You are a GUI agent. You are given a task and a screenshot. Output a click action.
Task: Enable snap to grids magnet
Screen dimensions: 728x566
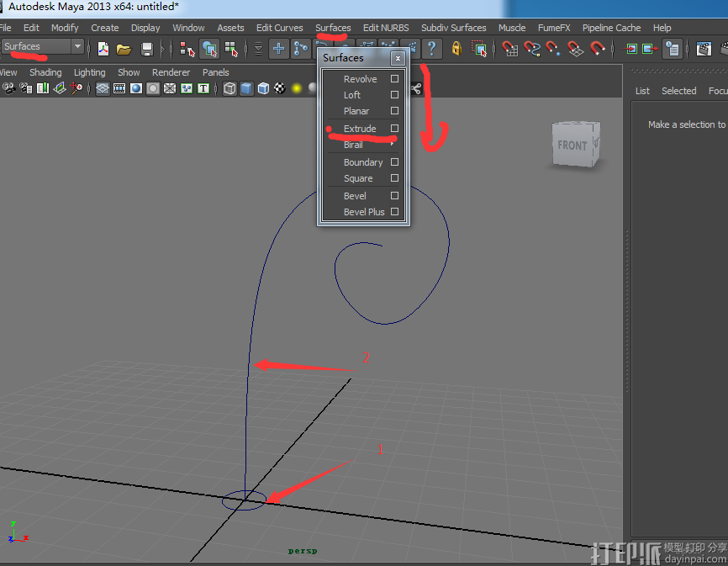click(509, 48)
